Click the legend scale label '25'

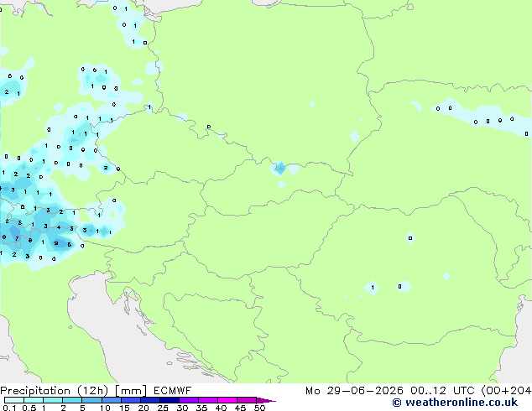click(163, 408)
